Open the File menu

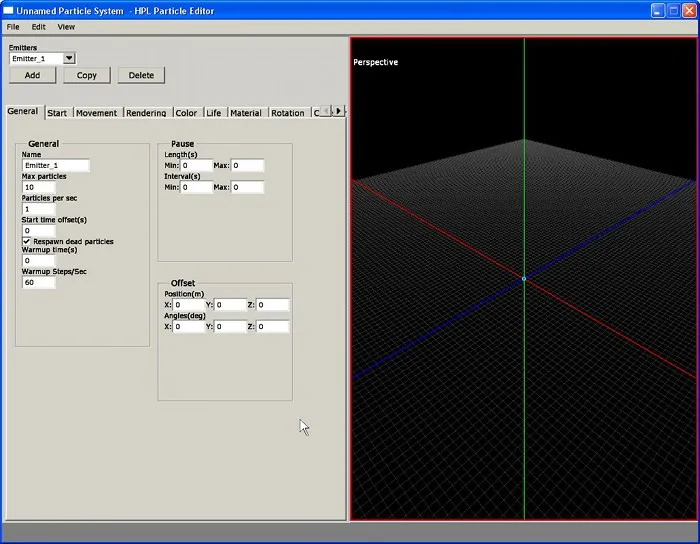click(13, 27)
